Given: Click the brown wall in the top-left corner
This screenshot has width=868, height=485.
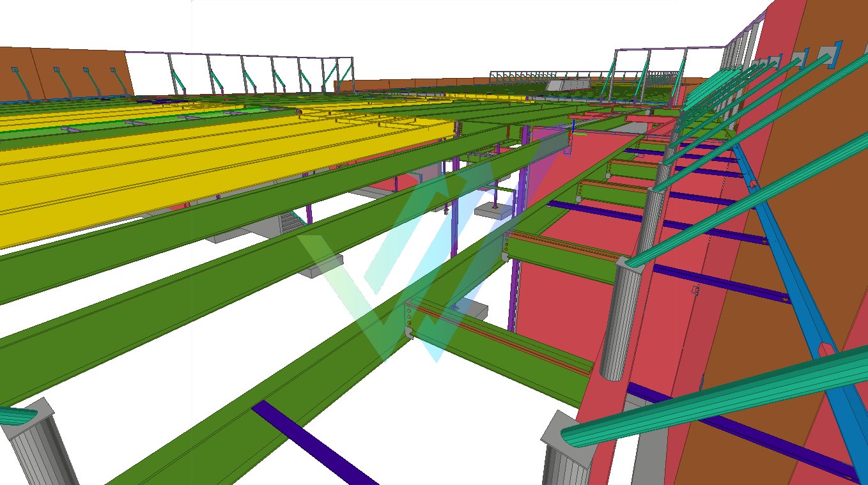Looking at the screenshot, I should 64,73.
